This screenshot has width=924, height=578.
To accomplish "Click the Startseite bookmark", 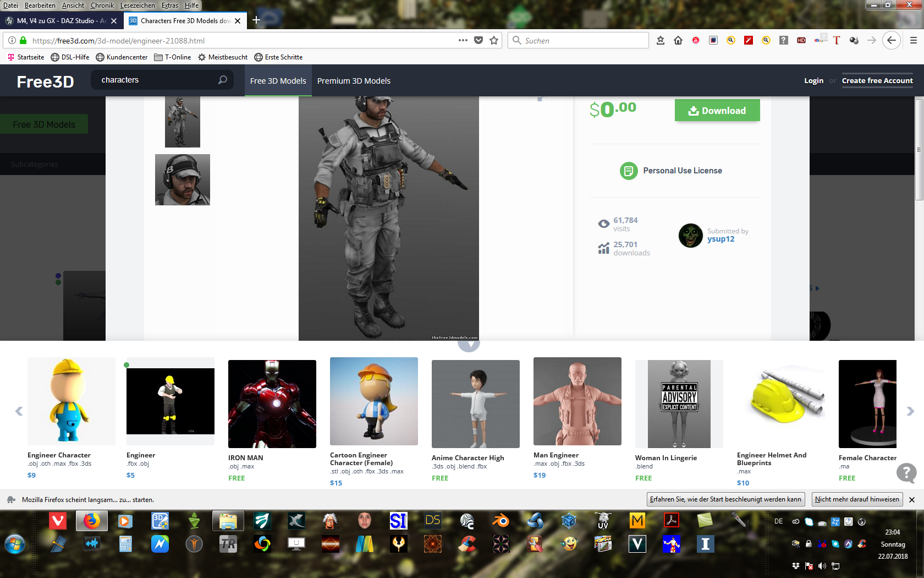I will 26,57.
